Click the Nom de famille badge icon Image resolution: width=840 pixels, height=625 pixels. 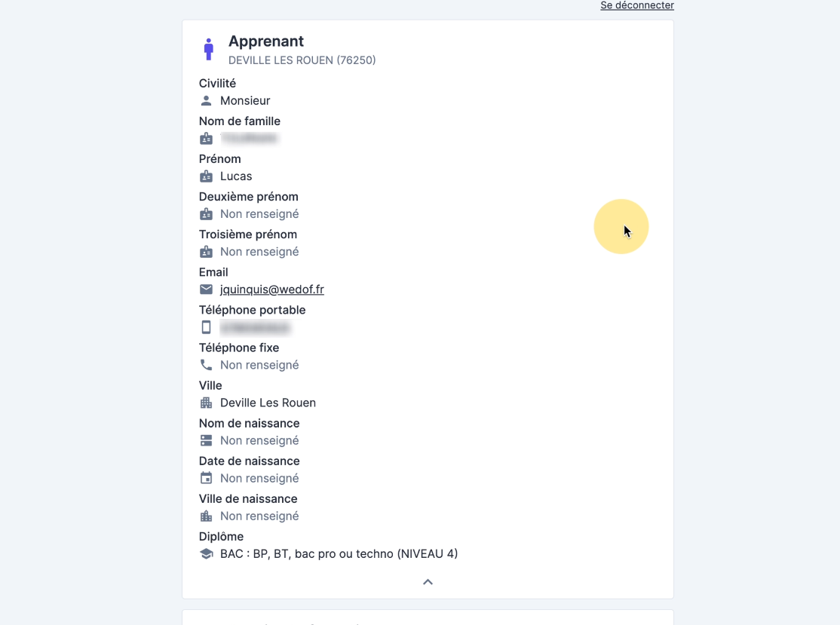click(206, 139)
